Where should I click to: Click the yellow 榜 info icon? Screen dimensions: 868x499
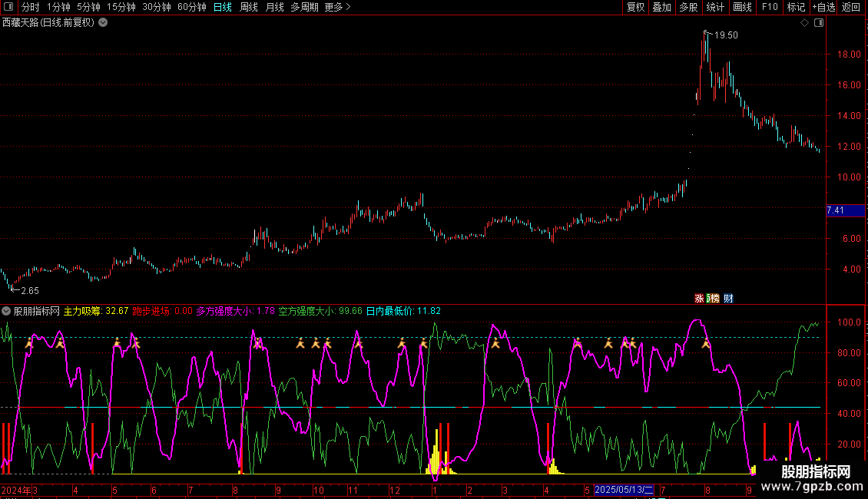[x=713, y=299]
